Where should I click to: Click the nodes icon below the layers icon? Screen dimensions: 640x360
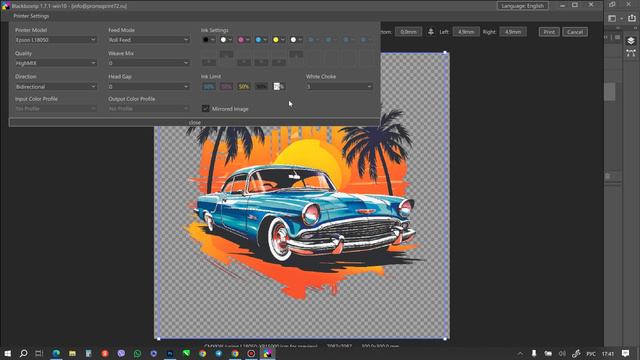[x=631, y=53]
